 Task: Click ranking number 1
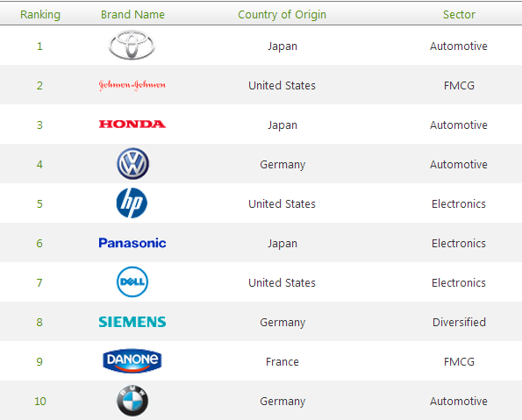tap(39, 46)
